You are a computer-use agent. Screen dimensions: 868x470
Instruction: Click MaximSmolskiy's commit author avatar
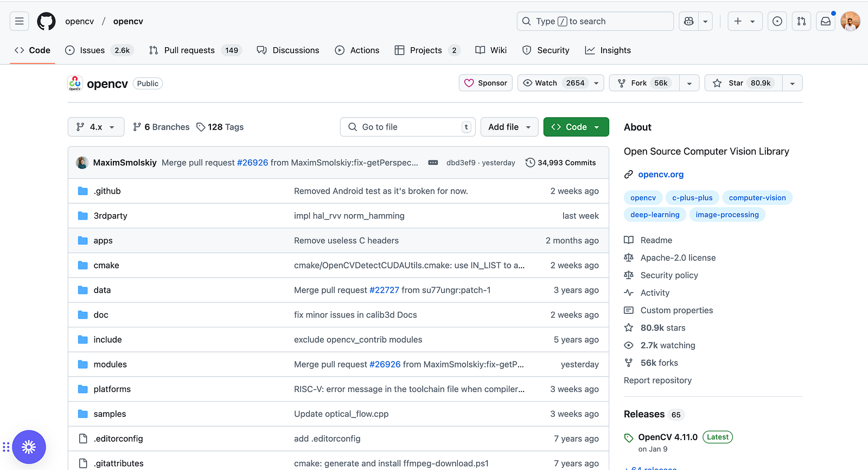click(82, 163)
